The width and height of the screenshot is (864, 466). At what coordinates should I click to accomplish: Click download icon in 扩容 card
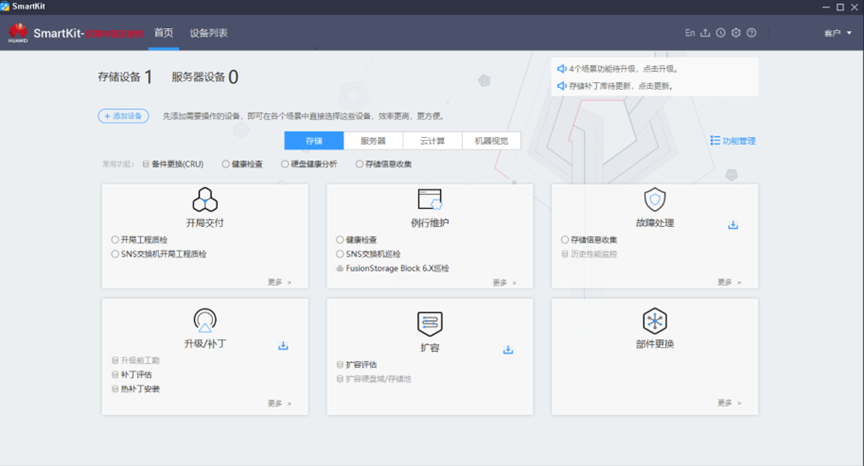click(x=508, y=350)
